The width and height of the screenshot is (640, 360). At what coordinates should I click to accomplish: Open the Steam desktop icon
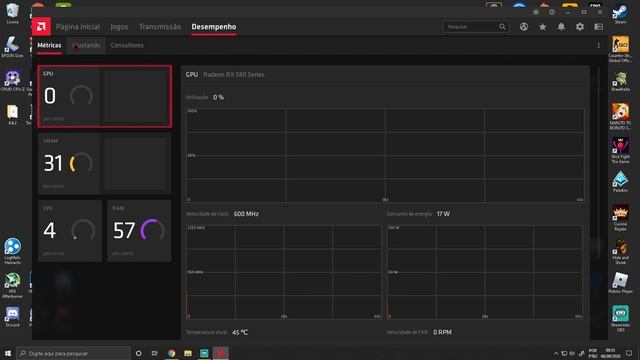pos(620,14)
